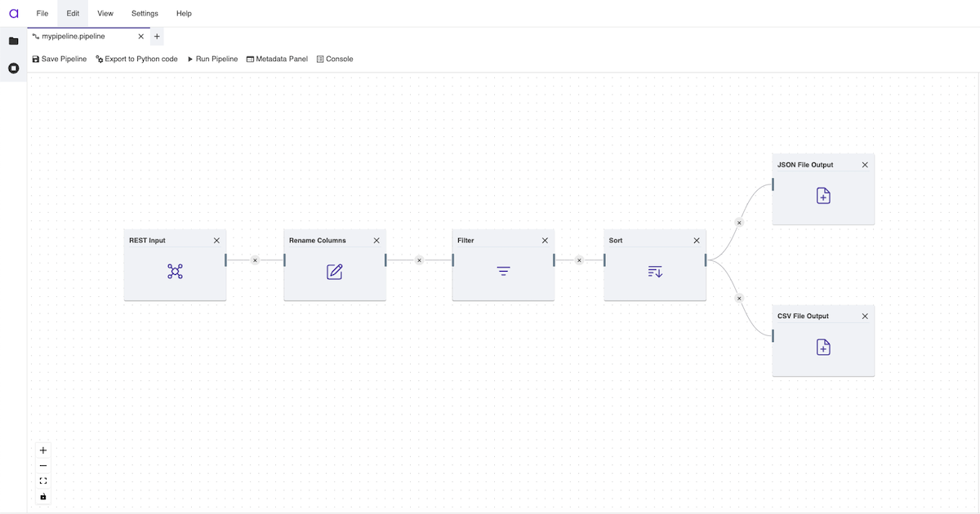Click the Sort node input port handle
Image resolution: width=980 pixels, height=514 pixels.
point(605,260)
